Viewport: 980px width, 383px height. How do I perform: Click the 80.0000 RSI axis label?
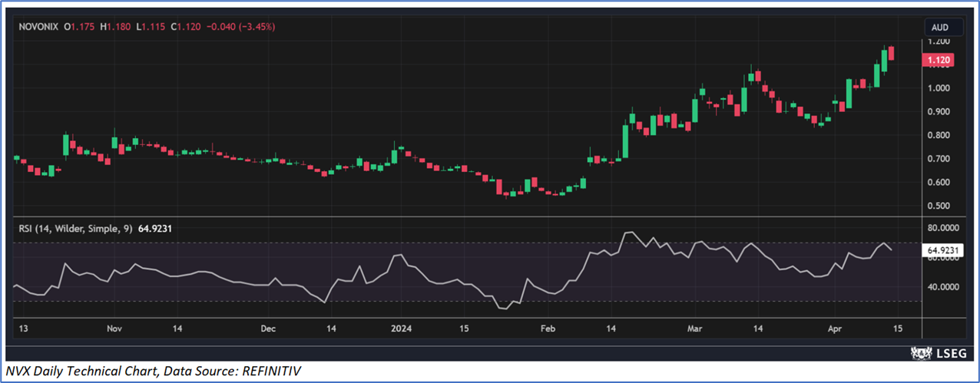point(944,228)
